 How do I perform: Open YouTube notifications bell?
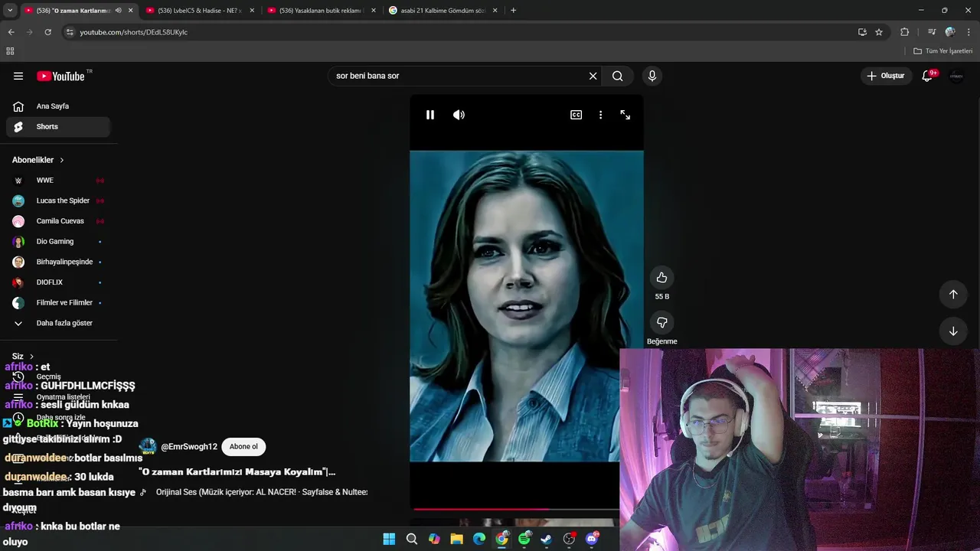[x=927, y=76]
